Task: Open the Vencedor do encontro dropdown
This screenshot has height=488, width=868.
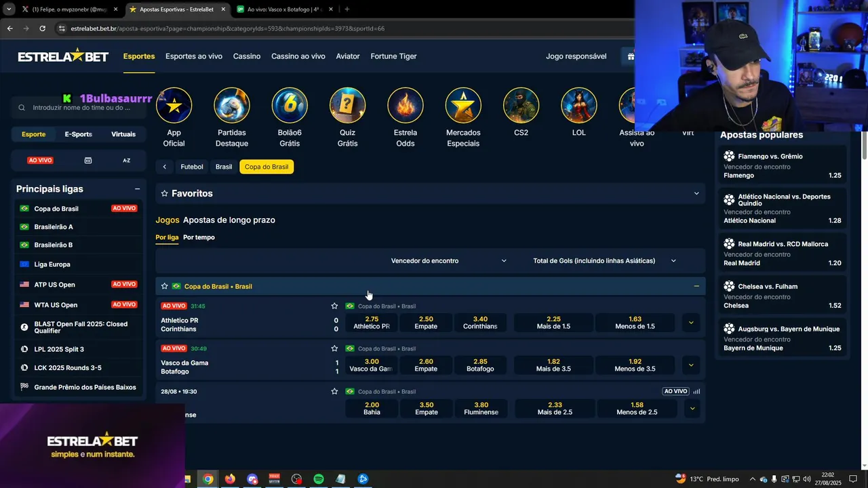Action: coord(449,261)
